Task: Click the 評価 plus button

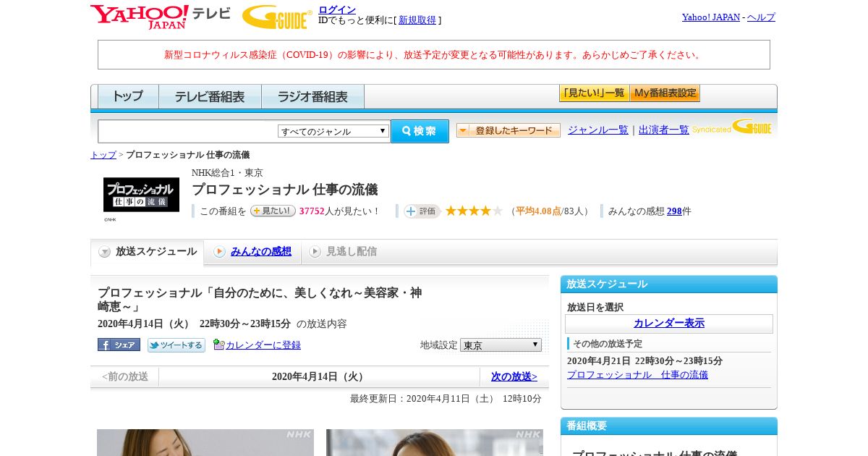Action: tap(422, 211)
